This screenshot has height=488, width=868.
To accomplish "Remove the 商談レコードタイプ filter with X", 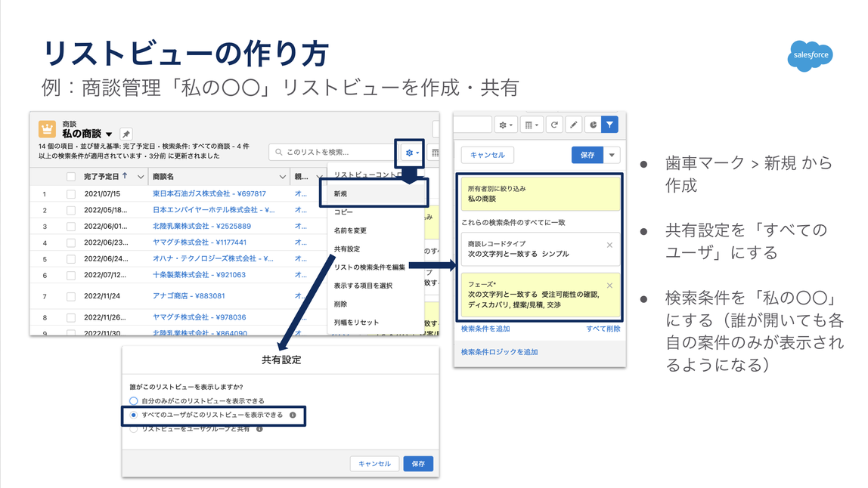I will coord(609,245).
